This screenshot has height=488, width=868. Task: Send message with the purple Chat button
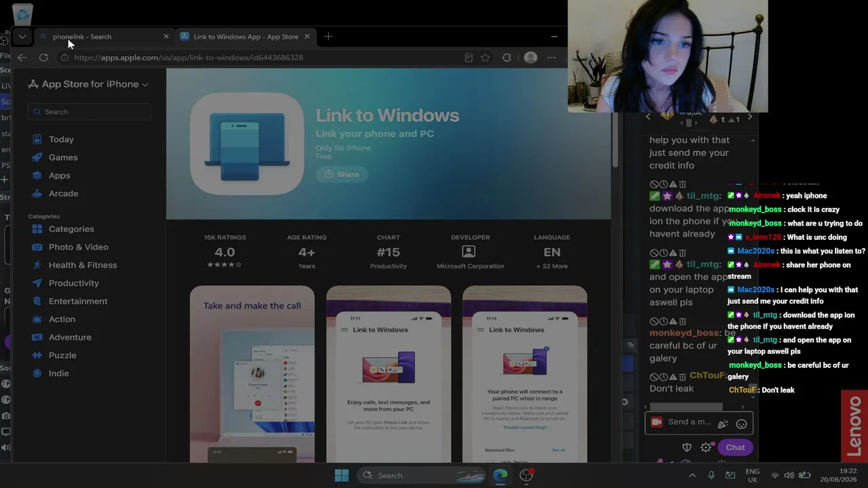pyautogui.click(x=735, y=447)
